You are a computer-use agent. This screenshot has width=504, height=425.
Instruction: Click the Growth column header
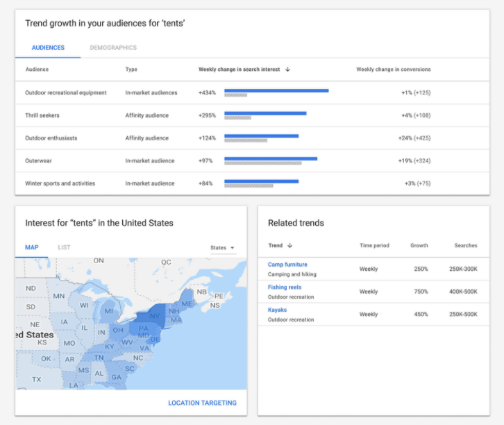coord(419,245)
